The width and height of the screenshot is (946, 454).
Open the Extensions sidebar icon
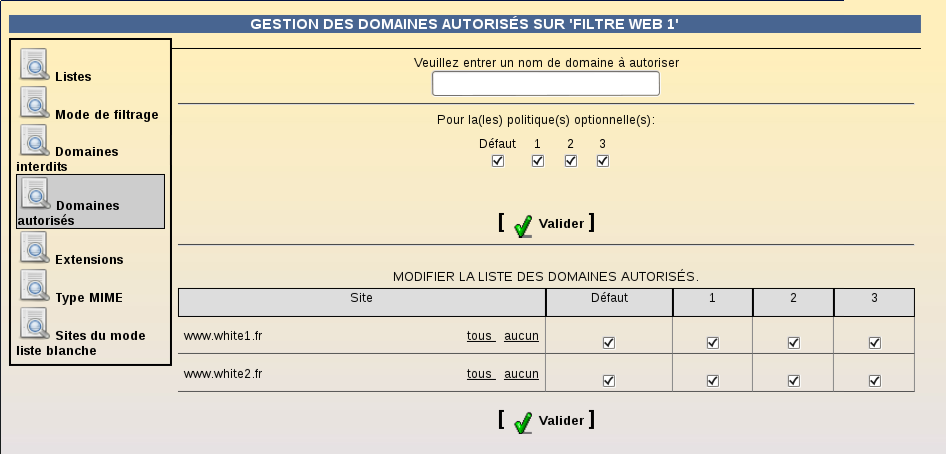[34, 247]
